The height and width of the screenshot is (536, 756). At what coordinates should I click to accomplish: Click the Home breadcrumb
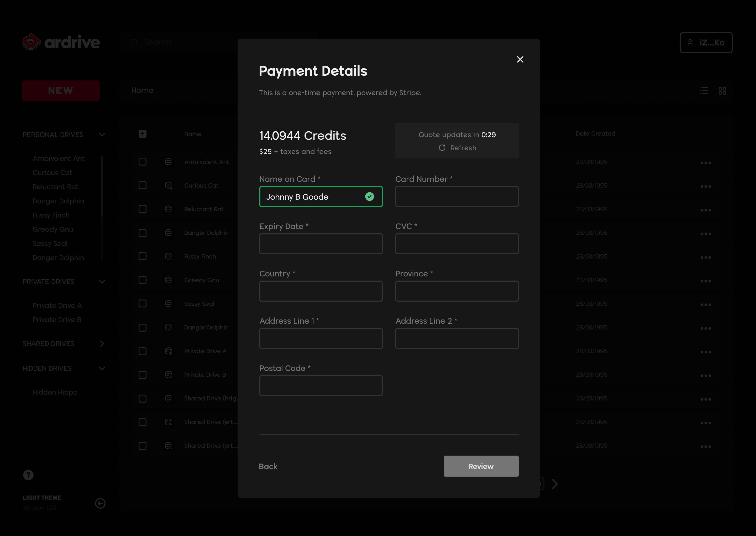(143, 90)
